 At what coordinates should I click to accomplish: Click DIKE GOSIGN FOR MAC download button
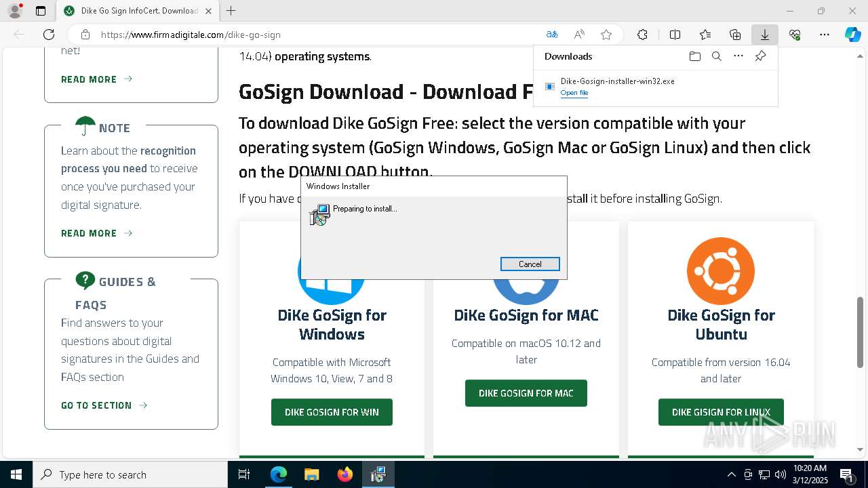pos(526,393)
